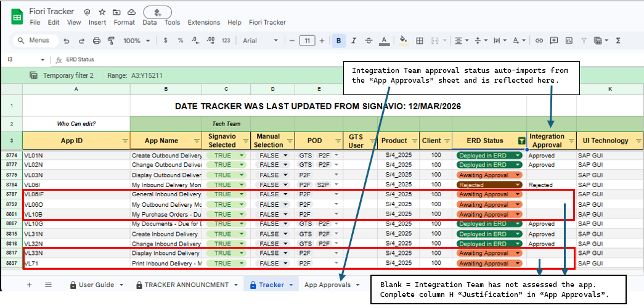Click the increase font size button

[x=323, y=41]
